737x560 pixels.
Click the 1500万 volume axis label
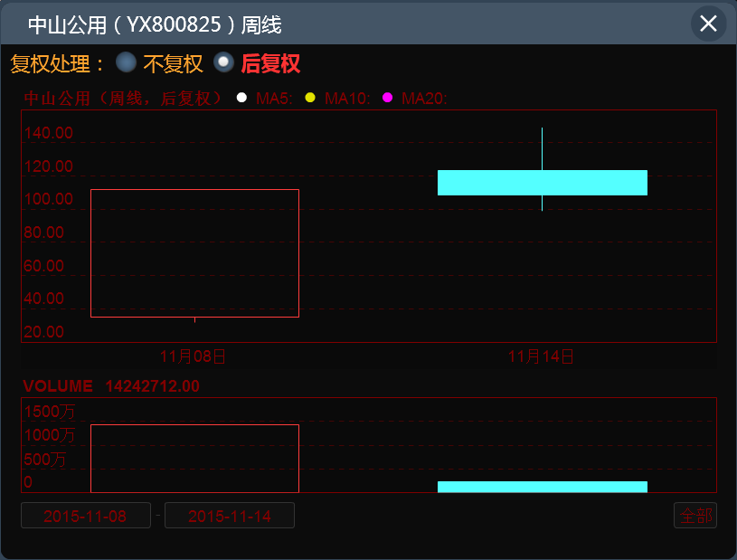point(50,412)
